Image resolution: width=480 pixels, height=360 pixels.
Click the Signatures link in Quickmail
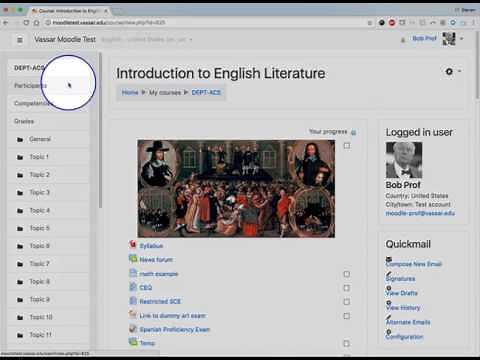click(400, 279)
